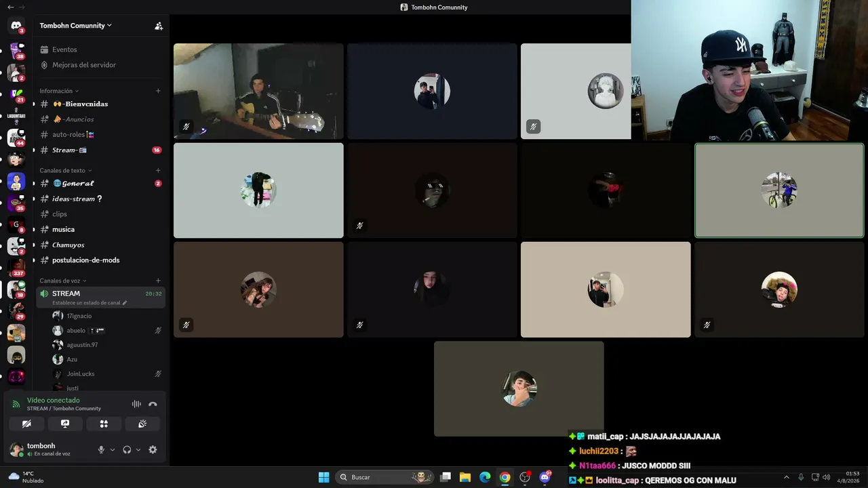Viewport: 868px width, 488px height.
Task: Open server with 337 notifications
Action: (16, 268)
